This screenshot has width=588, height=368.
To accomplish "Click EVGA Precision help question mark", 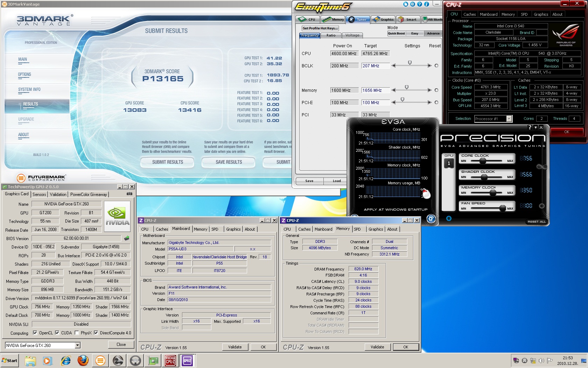I will pos(530,127).
